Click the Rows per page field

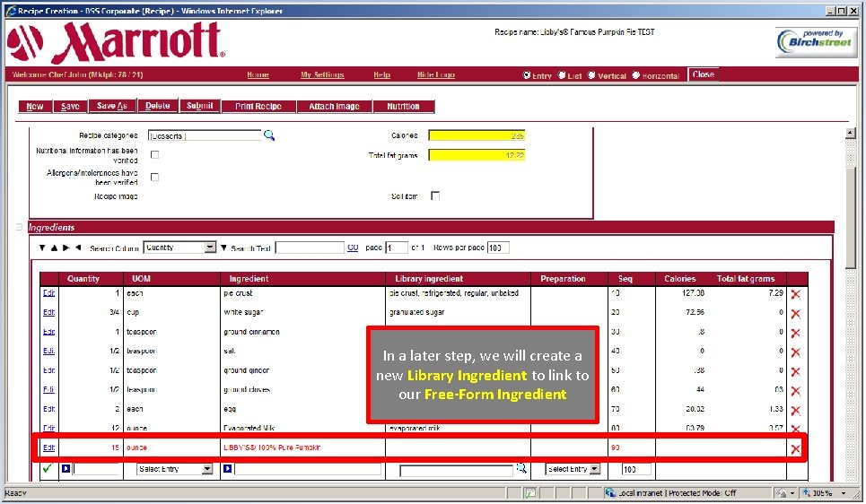pyautogui.click(x=498, y=248)
